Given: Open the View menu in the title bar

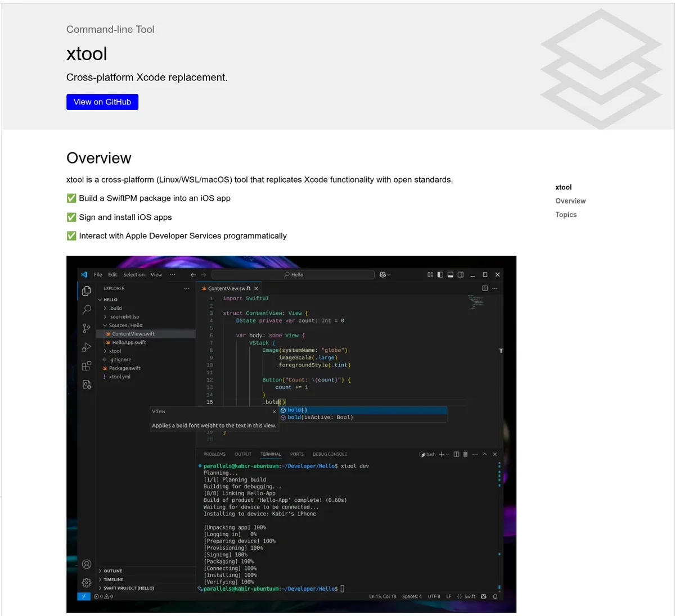Looking at the screenshot, I should click(x=156, y=275).
